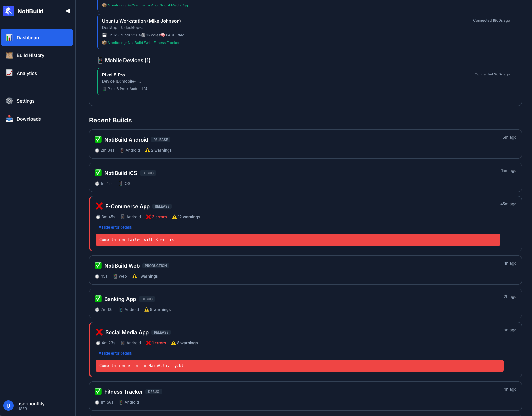Click the Downloads icon in the sidebar
Viewport: 532px width, 416px height.
pos(9,119)
